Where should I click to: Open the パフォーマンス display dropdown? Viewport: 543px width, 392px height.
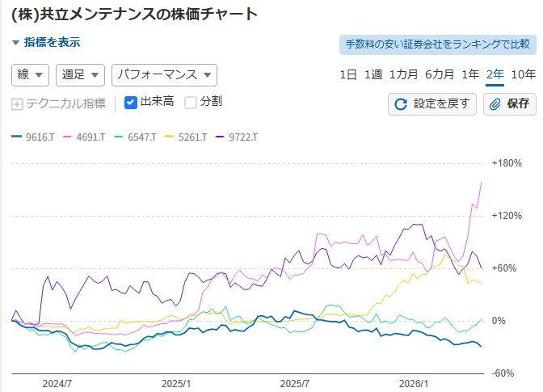164,75
